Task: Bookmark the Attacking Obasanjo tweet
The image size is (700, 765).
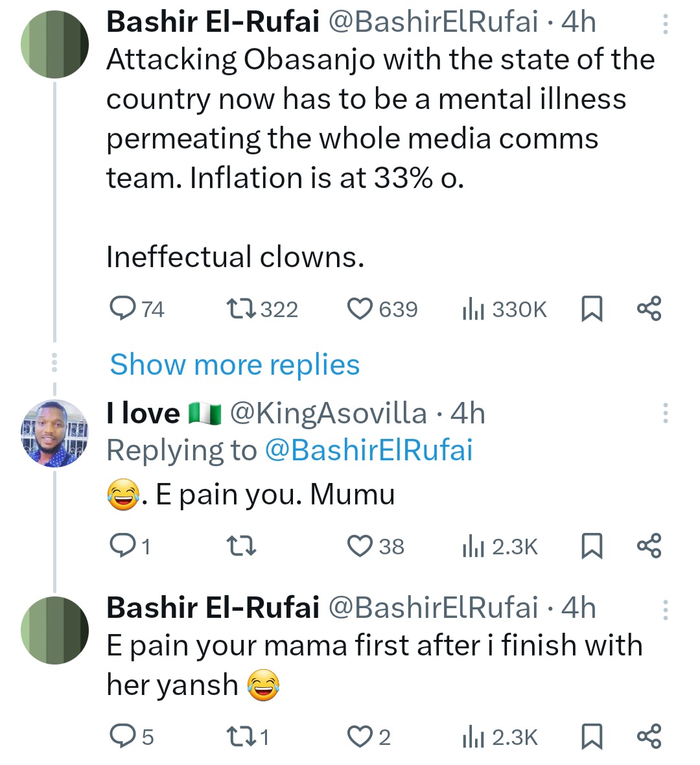Action: coord(590,309)
